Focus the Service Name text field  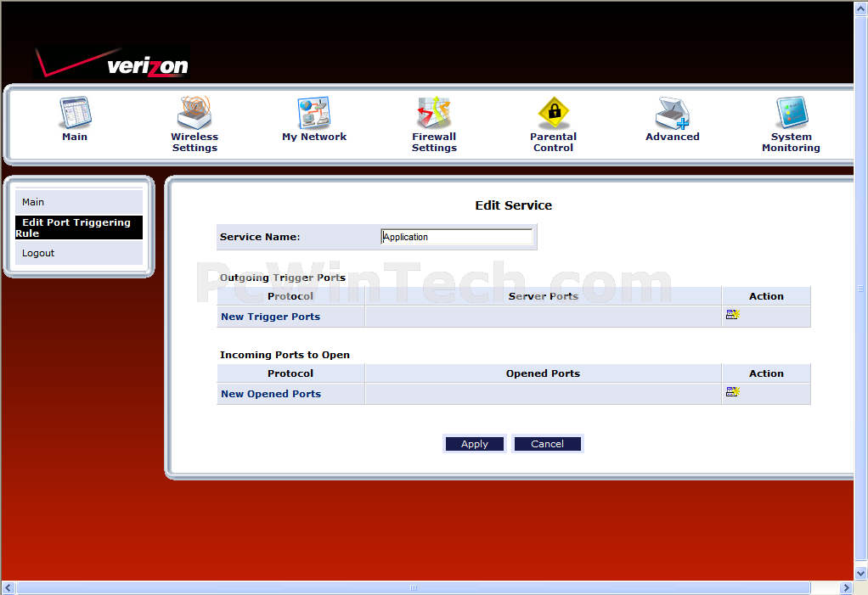coord(457,237)
